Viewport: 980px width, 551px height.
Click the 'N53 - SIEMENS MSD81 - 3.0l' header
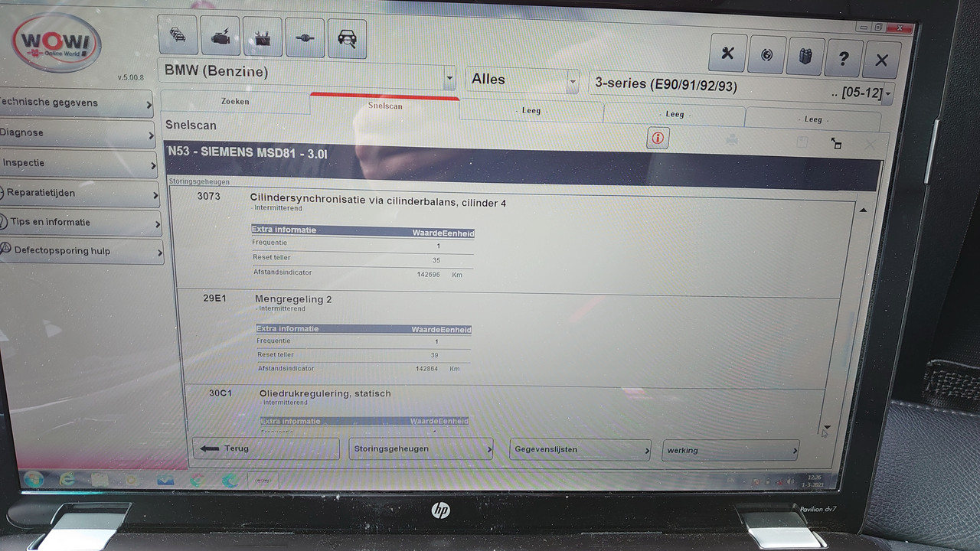(248, 152)
